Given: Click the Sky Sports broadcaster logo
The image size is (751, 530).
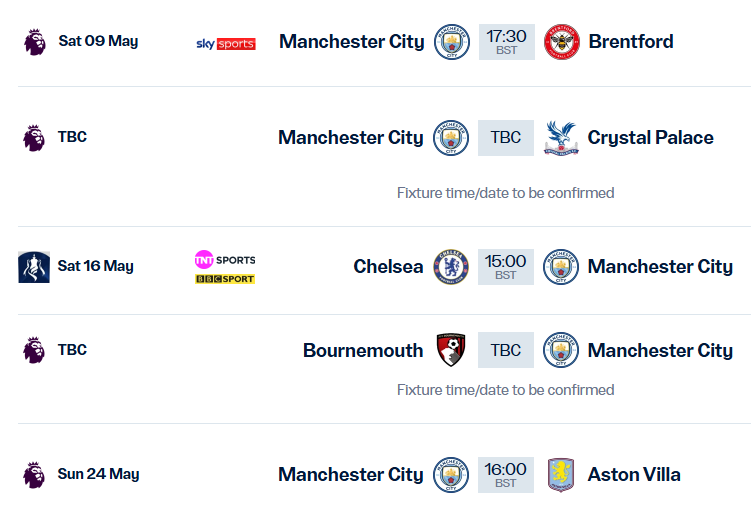Looking at the screenshot, I should coord(225,43).
